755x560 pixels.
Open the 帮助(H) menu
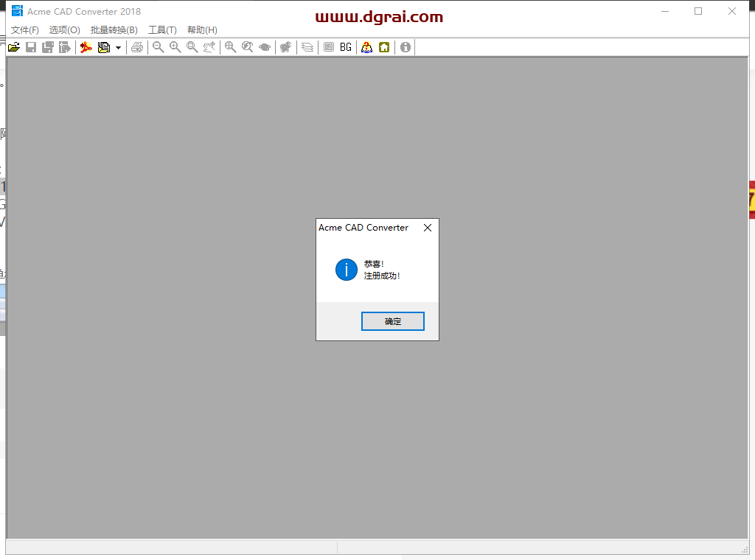pos(202,29)
